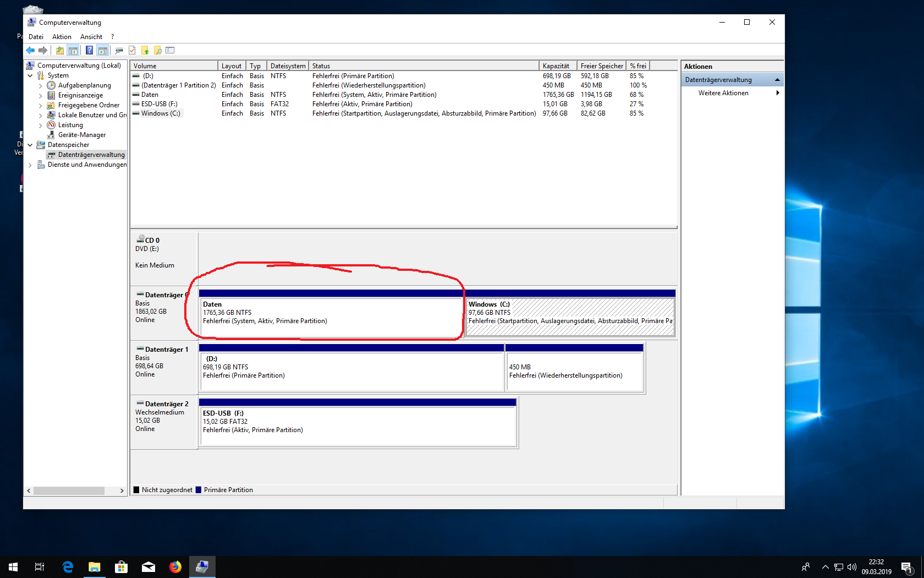This screenshot has height=578, width=924.
Task: Click the Leistung performance icon
Action: (x=51, y=125)
